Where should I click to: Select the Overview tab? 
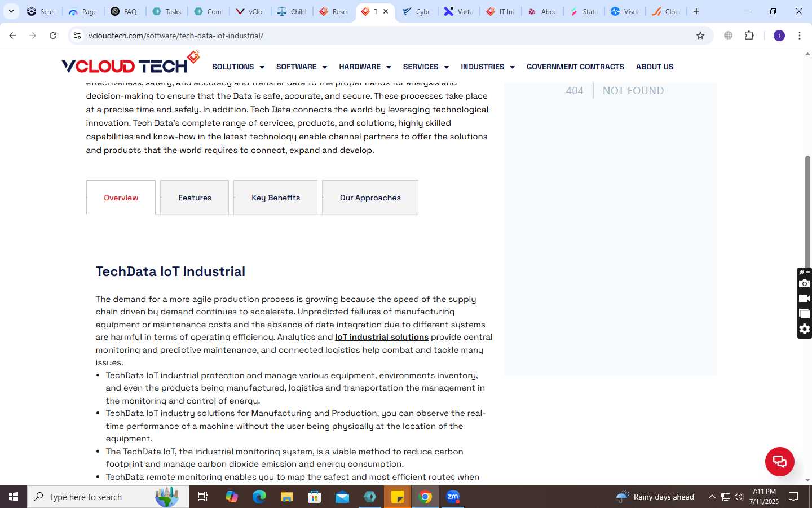(121, 198)
